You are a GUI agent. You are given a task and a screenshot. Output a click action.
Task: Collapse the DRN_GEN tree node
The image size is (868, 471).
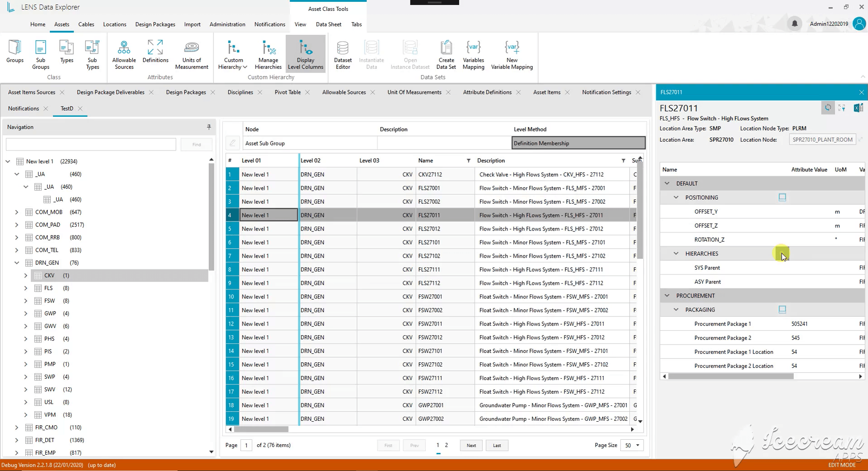pyautogui.click(x=17, y=263)
